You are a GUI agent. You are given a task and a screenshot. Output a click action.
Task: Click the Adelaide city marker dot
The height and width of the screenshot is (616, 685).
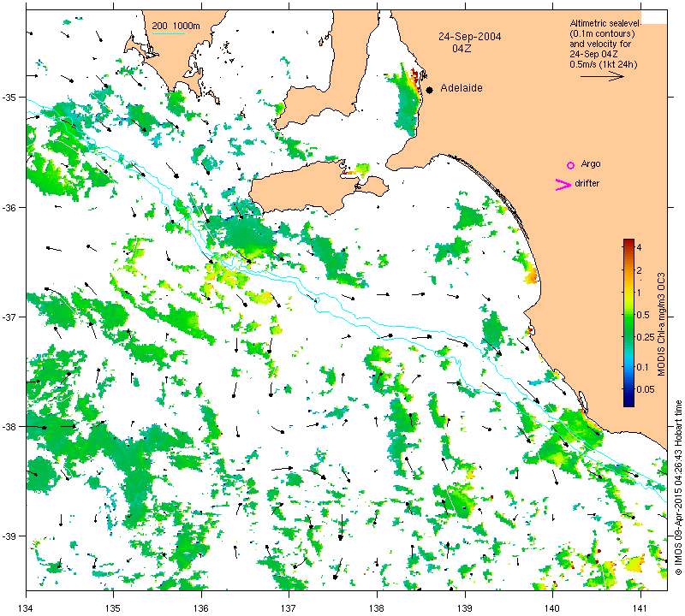pyautogui.click(x=430, y=90)
